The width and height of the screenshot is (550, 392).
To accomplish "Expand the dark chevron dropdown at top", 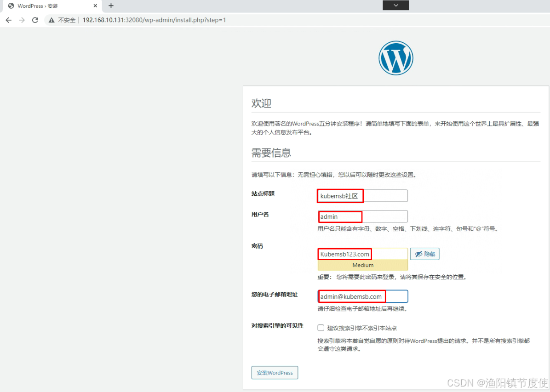I will point(395,5).
